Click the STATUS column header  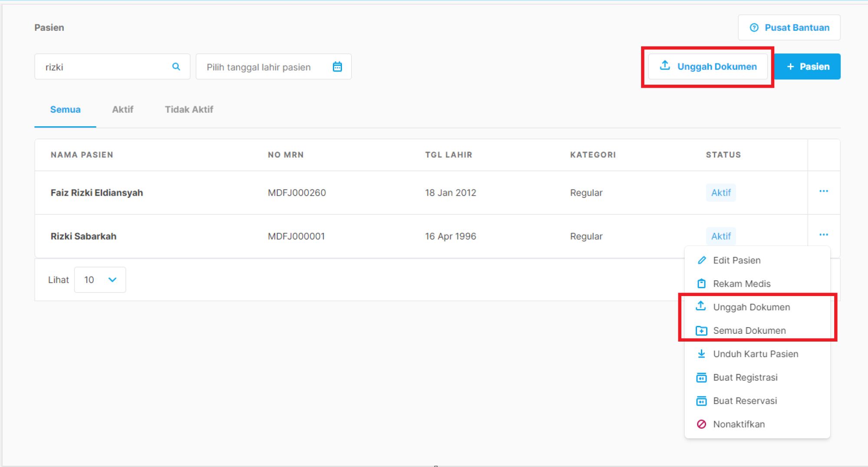click(x=723, y=155)
